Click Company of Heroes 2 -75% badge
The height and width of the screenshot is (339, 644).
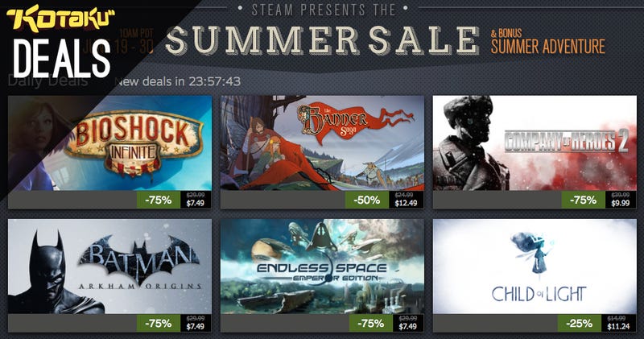(x=583, y=201)
